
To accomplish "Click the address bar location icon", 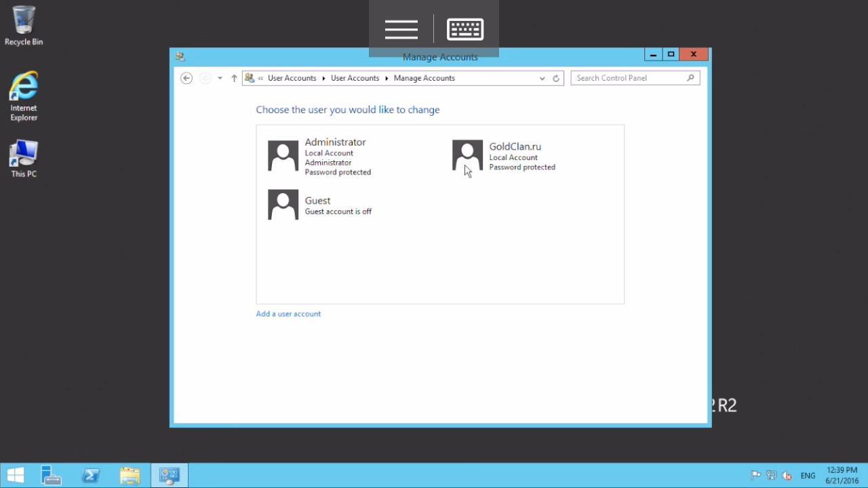I will [250, 78].
